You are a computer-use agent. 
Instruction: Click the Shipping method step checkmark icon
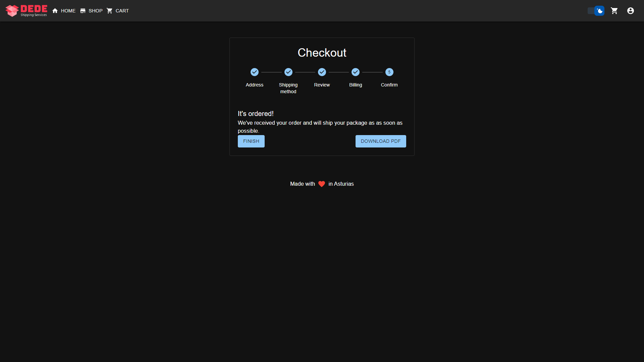point(288,72)
